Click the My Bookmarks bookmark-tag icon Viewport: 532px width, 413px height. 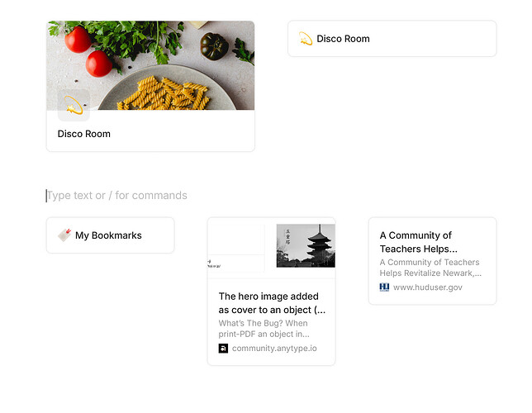click(x=64, y=235)
